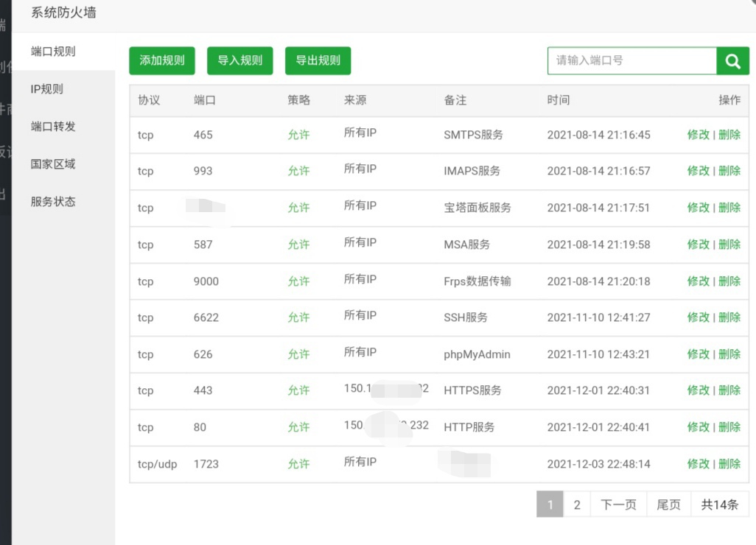Screen dimensions: 756x545
Task: Click 删除 for port 6622 SSH row
Action: 729,317
